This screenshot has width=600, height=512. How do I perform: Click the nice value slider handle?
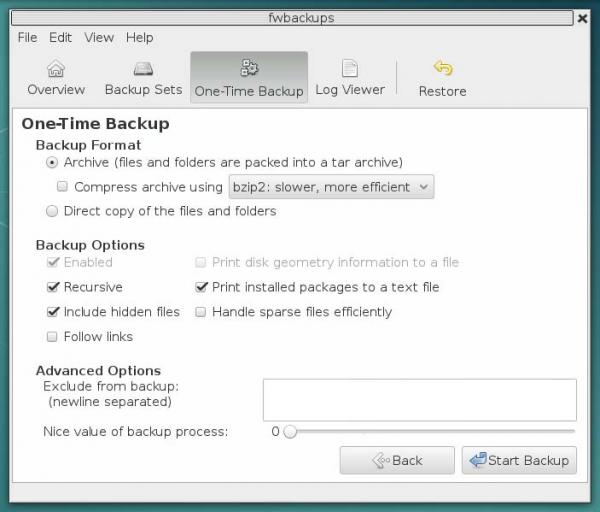point(290,432)
